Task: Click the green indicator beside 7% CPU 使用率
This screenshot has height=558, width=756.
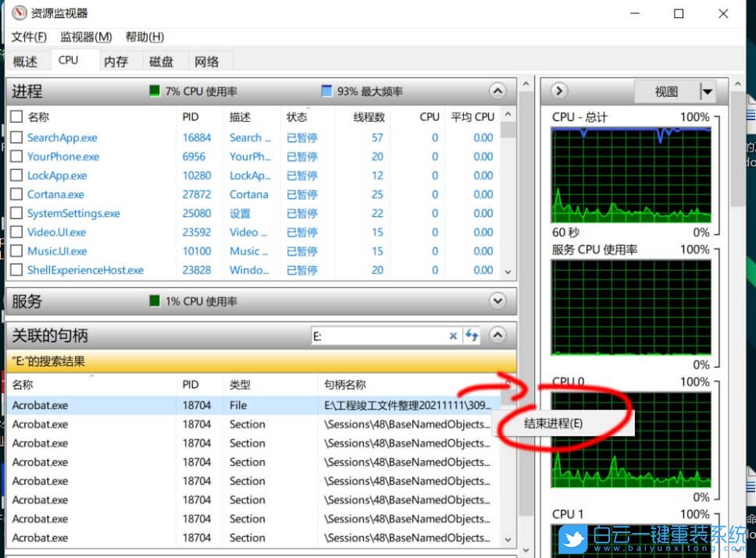Action: point(154,91)
